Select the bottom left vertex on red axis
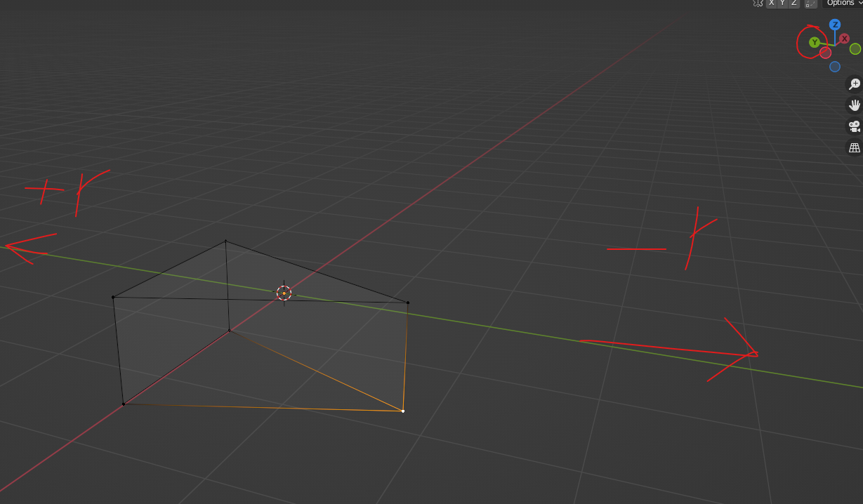Viewport: 863px width, 504px height. (124, 404)
